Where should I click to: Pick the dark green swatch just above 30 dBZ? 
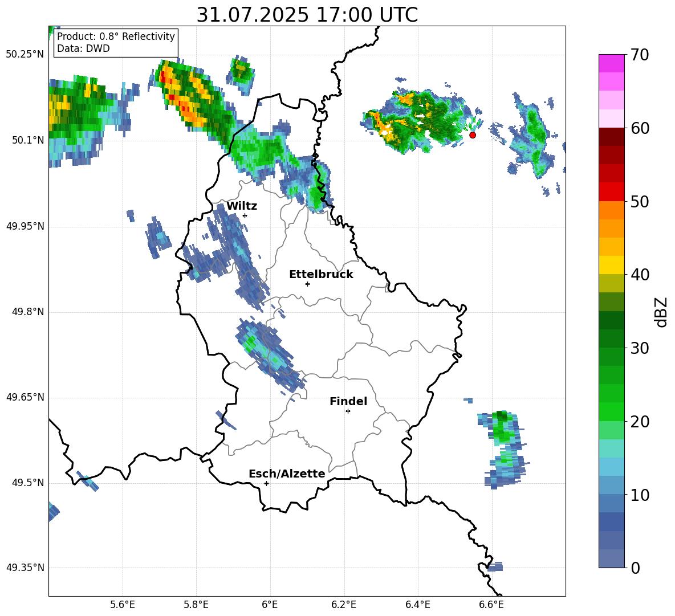611,338
